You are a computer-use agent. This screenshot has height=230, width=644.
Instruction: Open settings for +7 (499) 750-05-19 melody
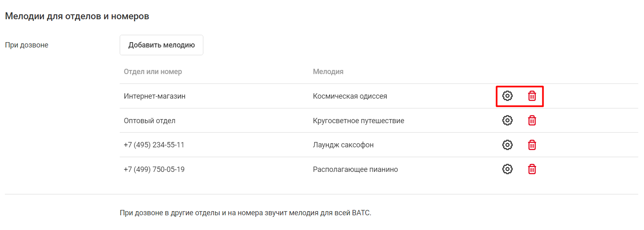pyautogui.click(x=507, y=169)
